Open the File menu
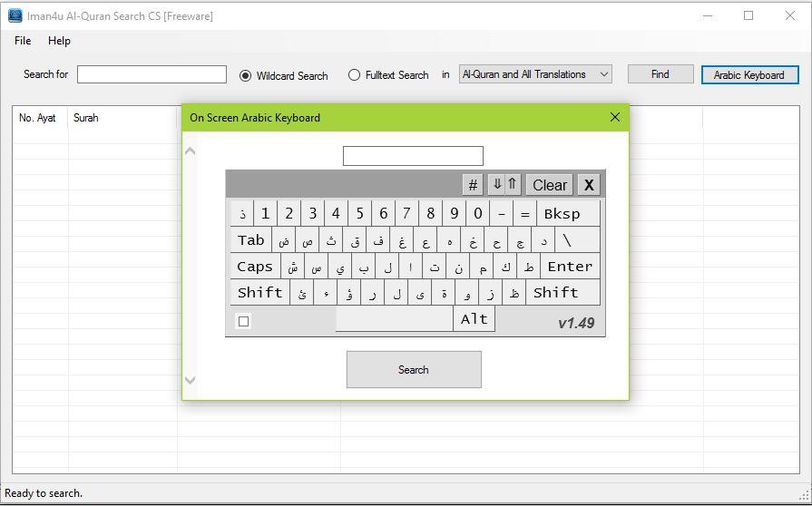 click(23, 41)
